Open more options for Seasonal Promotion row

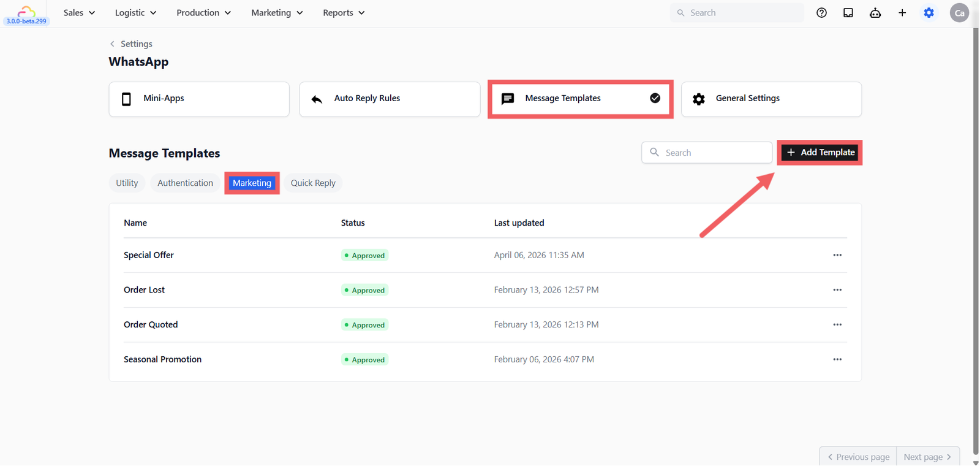point(837,359)
